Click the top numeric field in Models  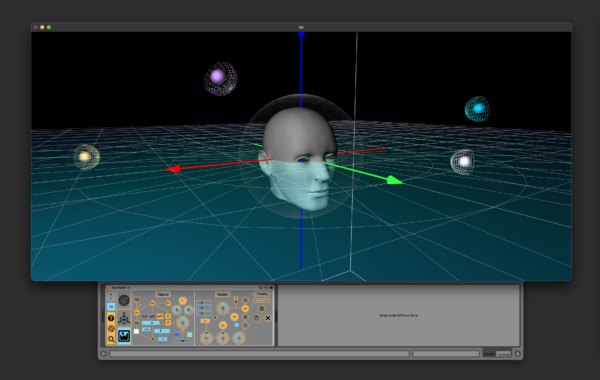coord(204,303)
